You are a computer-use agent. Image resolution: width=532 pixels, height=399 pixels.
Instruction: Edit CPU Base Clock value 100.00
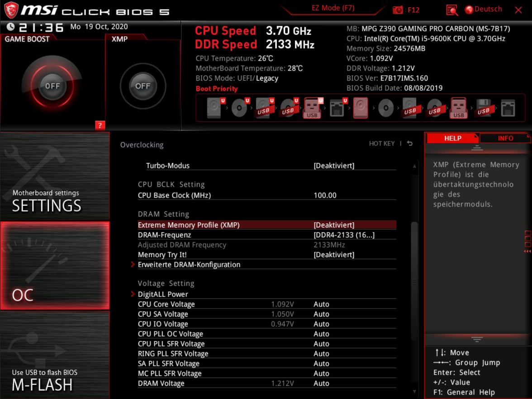tap(325, 195)
